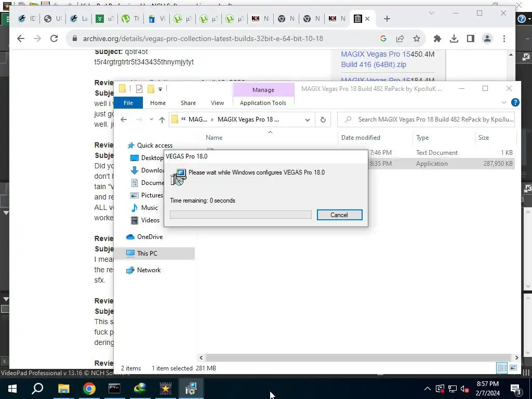Click the VEGAS Pro installer progress bar
The height and width of the screenshot is (399, 532).
pyautogui.click(x=241, y=215)
